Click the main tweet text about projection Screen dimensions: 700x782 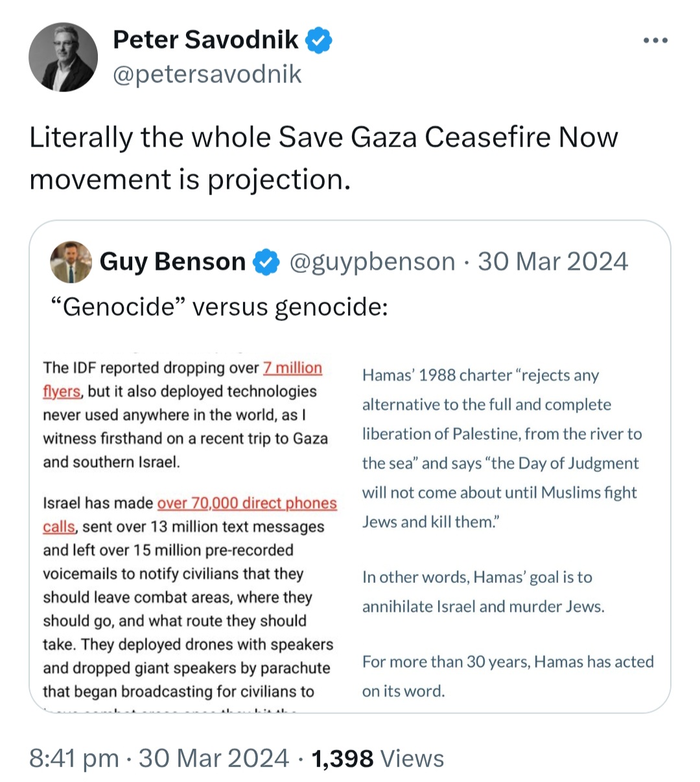pos(323,158)
